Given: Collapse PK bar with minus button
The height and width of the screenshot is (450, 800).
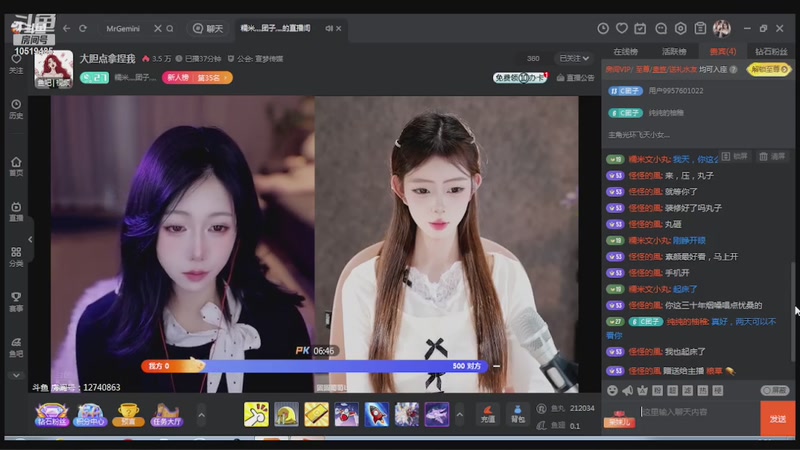Looking at the screenshot, I should [496, 366].
